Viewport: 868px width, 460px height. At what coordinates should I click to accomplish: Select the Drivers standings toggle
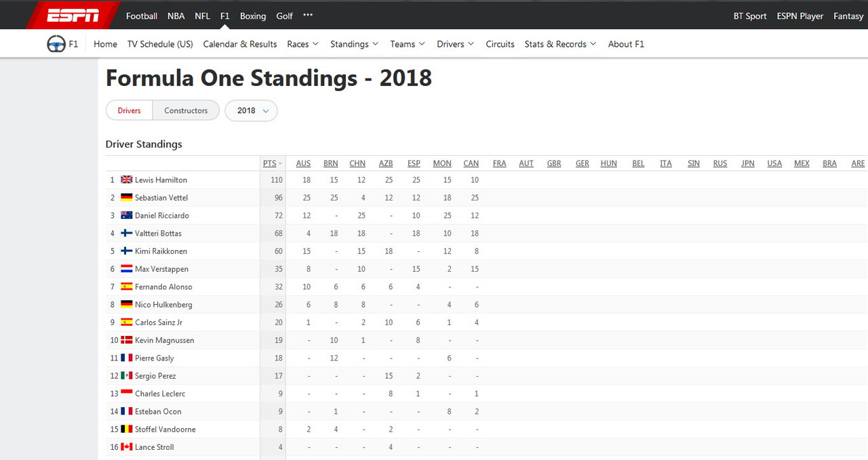coord(130,110)
